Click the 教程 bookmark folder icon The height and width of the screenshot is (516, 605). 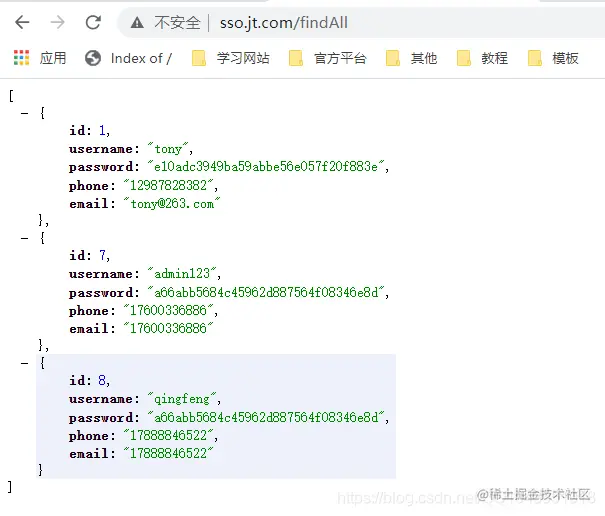[x=463, y=58]
